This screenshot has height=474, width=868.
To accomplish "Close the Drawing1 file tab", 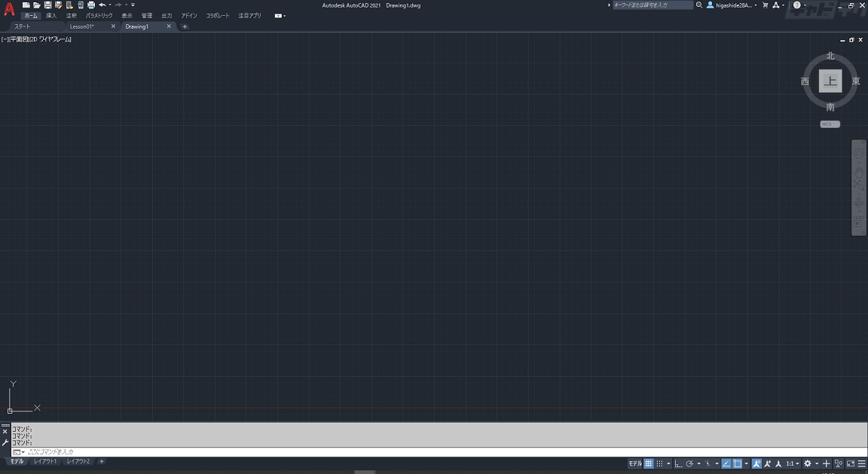I will click(169, 26).
